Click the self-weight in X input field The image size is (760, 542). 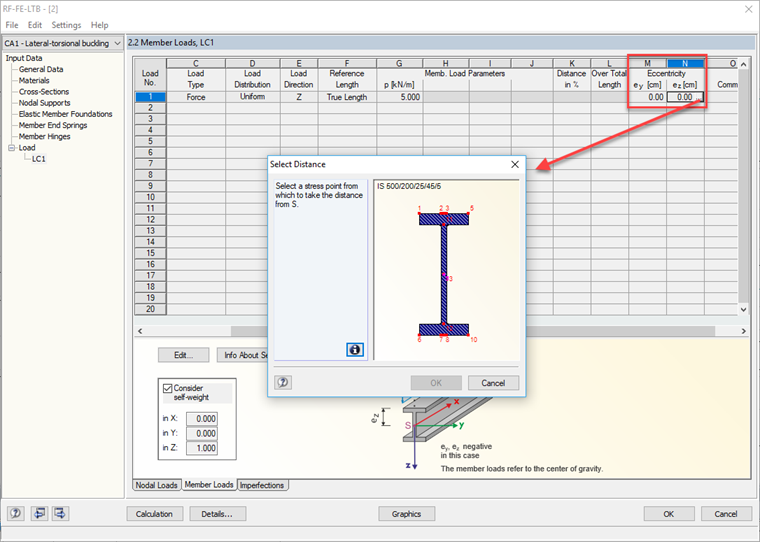pos(202,419)
